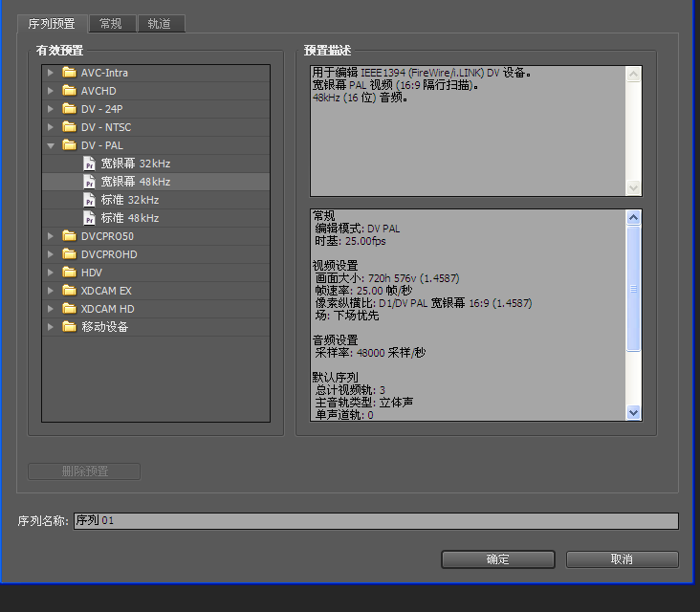Confirm with the 确定 button

tap(498, 559)
